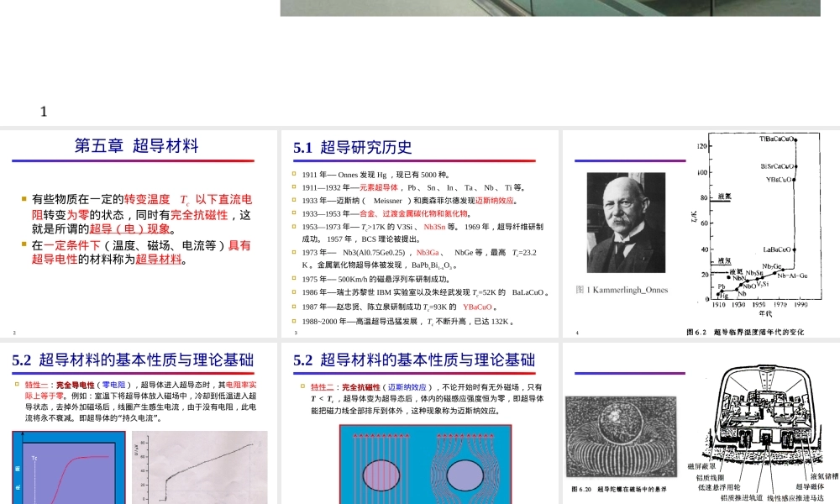840x504 pixels.
Task: Click the 线性感应推进马达 label
Action: pyautogui.click(x=795, y=498)
